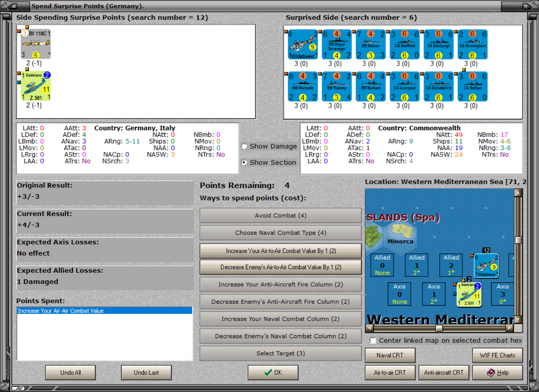Click Increase Your Naval Combat Column (2)
Screen dimensions: 539x392
[x=280, y=319]
